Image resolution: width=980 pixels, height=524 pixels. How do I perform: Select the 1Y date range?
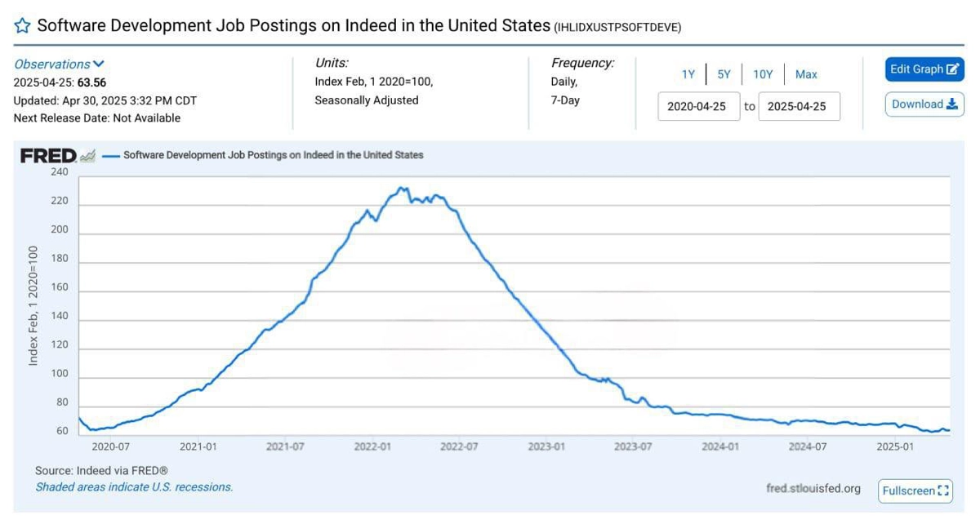[x=688, y=74]
